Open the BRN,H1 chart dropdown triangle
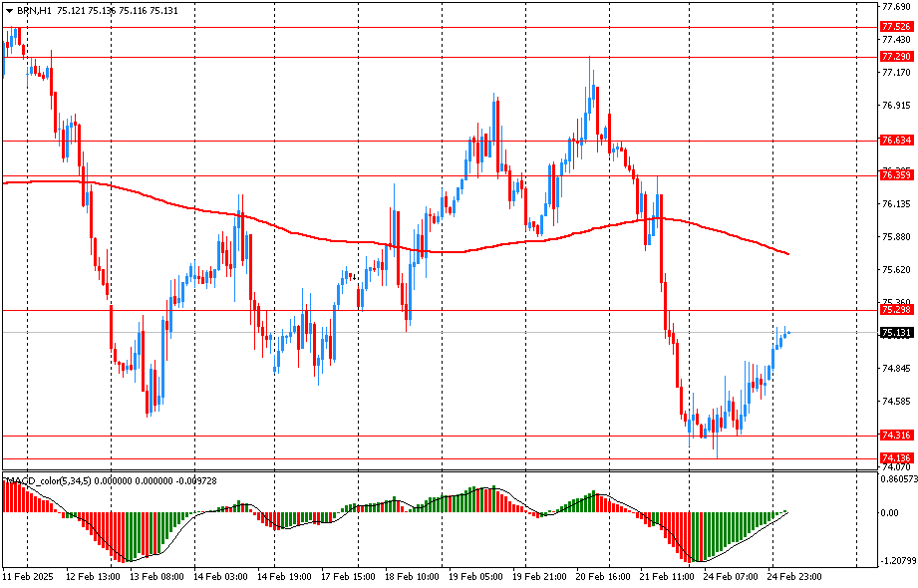This screenshot has width=918, height=588. tap(9, 11)
